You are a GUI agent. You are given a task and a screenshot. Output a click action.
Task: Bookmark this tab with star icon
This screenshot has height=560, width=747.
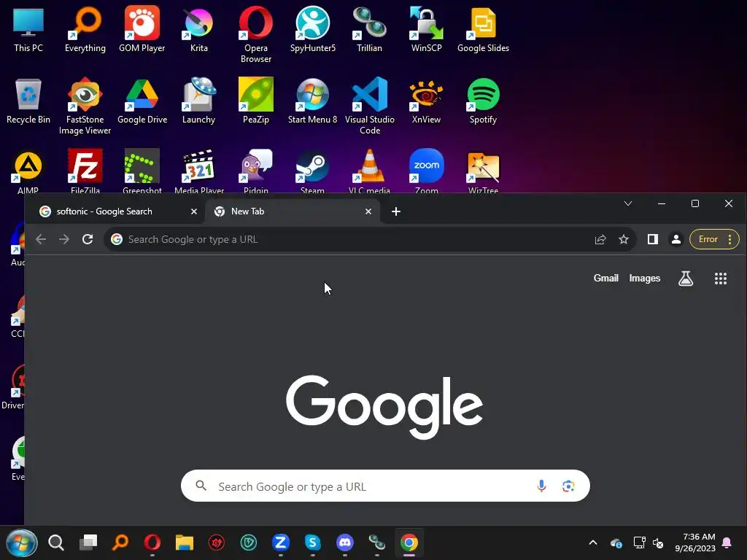[x=624, y=239]
